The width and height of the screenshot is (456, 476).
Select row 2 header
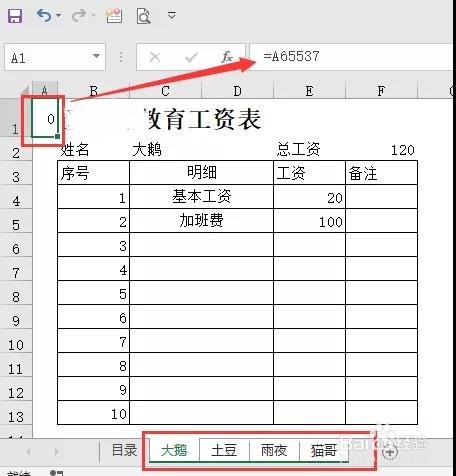[16, 149]
